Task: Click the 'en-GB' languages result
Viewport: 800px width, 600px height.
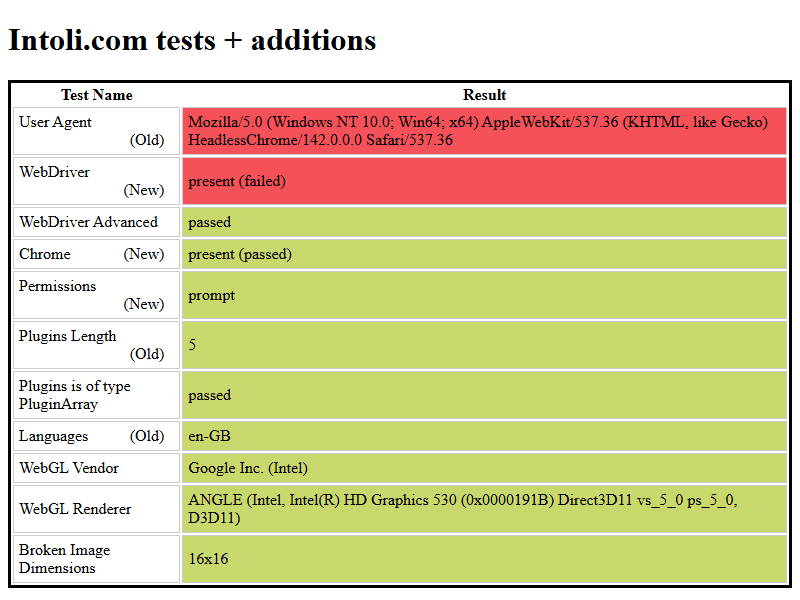Action: click(x=484, y=436)
